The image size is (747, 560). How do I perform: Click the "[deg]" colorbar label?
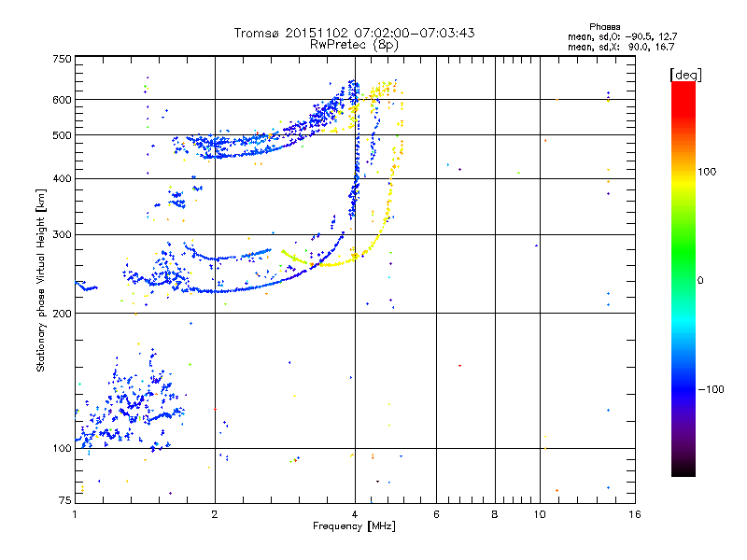click(x=685, y=75)
